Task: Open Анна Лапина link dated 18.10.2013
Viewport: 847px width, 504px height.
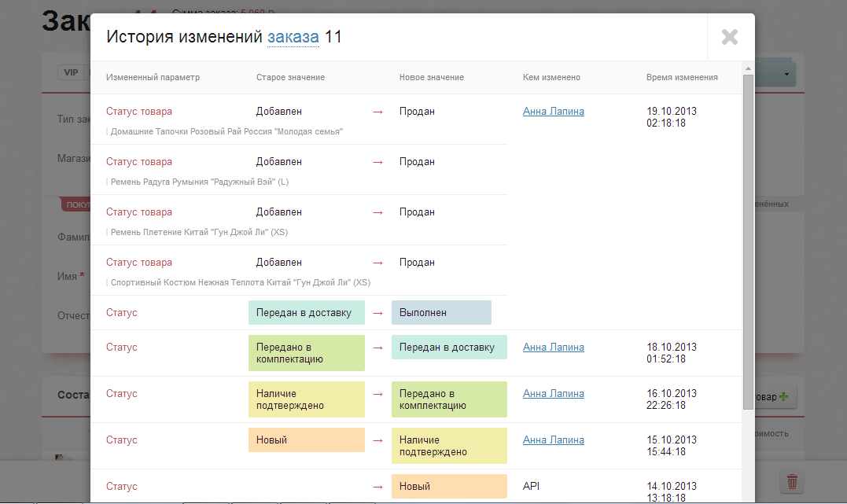Action: click(x=553, y=348)
